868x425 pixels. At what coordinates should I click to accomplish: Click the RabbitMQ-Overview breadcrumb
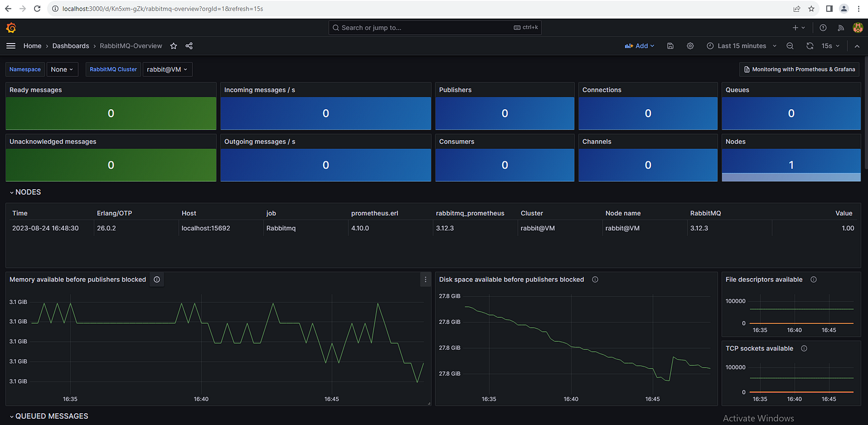click(131, 46)
